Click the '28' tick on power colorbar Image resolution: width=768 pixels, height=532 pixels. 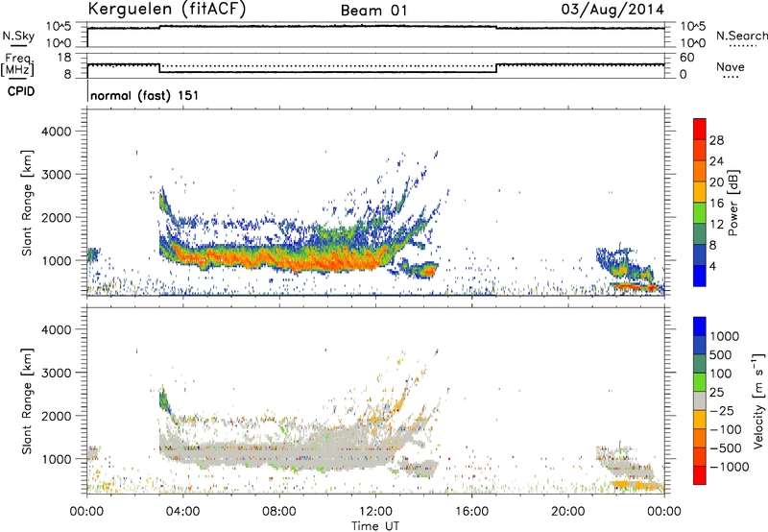pos(716,140)
